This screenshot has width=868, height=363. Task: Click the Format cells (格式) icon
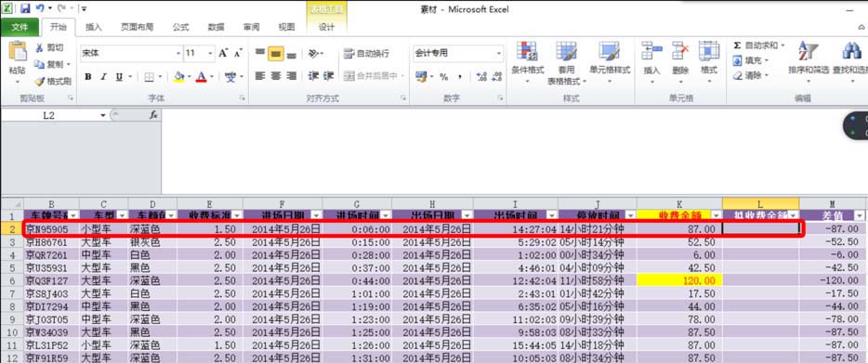click(x=708, y=51)
